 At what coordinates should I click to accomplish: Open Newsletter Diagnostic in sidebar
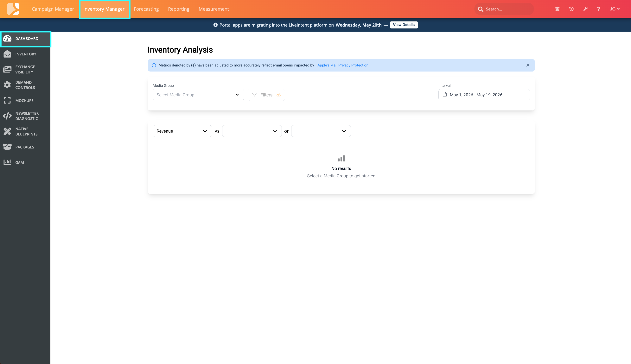coord(25,116)
